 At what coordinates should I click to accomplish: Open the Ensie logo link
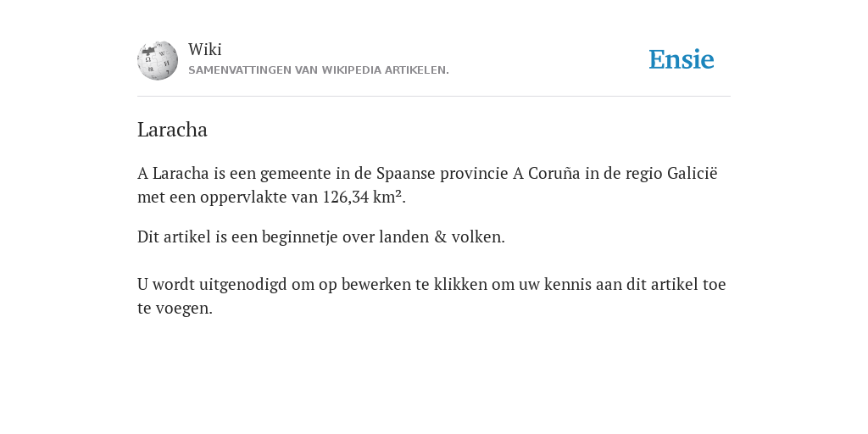tap(682, 60)
